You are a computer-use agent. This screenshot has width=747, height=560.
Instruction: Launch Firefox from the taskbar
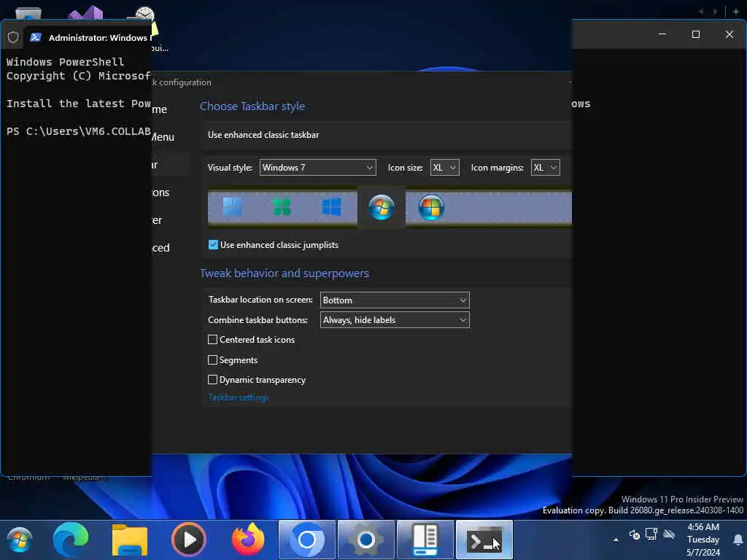(248, 540)
